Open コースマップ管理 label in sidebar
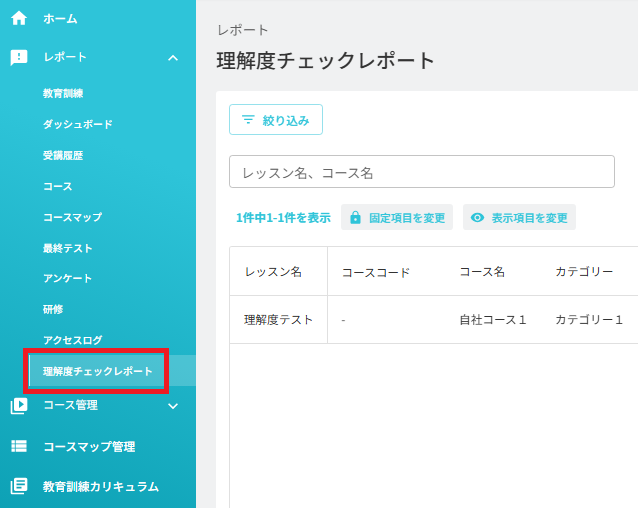Image resolution: width=638 pixels, height=508 pixels. click(89, 447)
